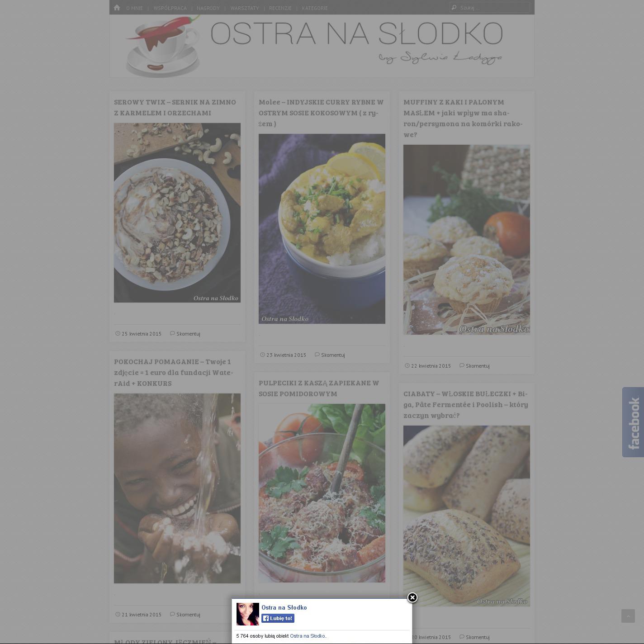Viewport: 644px width, 644px height.
Task: Click Skomentuj under the 25 kwietnia post
Action: pos(188,334)
